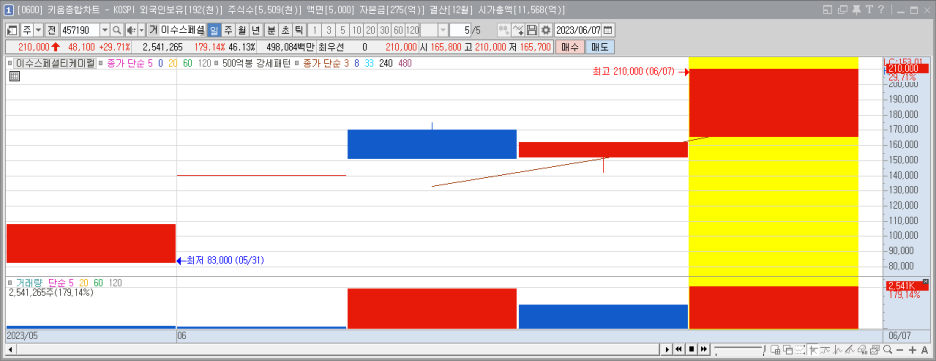936x361 pixels.
Task: Rewind chart replay
Action: tap(679, 350)
